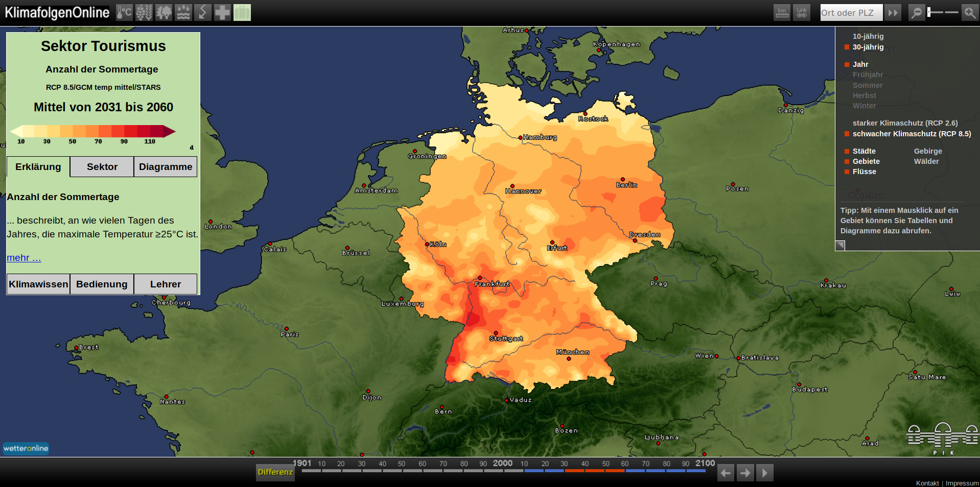
Task: Click the 'mehr ...' link
Action: point(24,258)
